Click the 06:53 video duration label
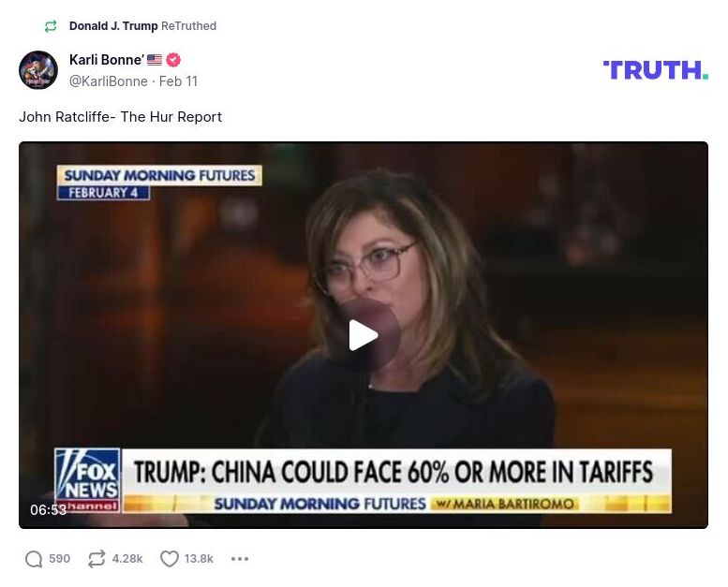The width and height of the screenshot is (728, 587). coord(49,510)
